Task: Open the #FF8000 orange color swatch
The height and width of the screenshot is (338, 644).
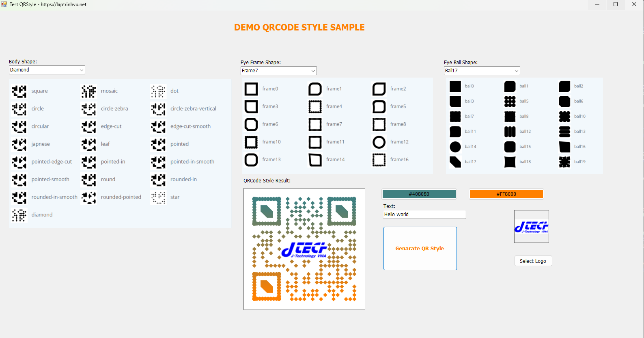Action: coord(506,194)
